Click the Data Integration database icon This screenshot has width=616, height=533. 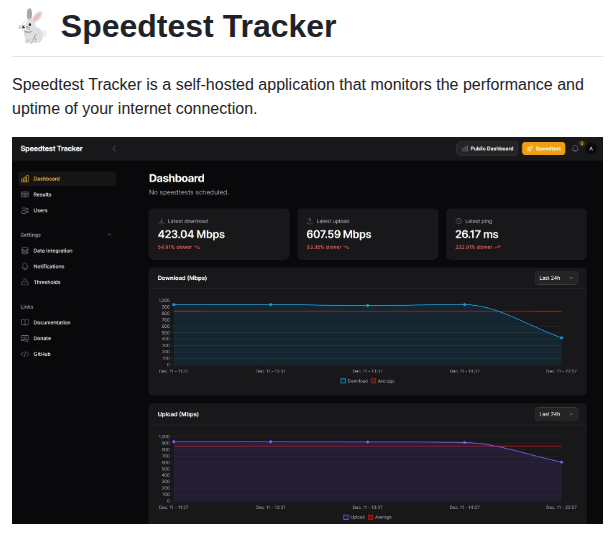[x=25, y=251]
